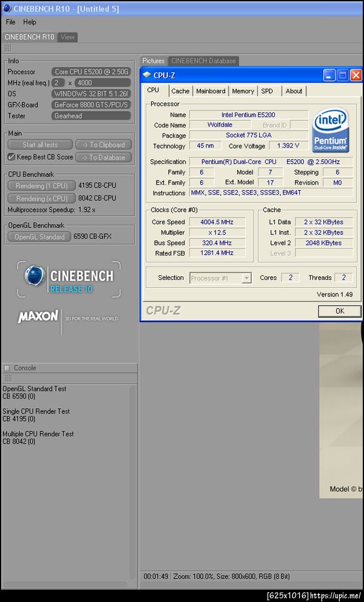This screenshot has height=602, width=364.
Task: Click the Specification text field
Action: tap(271, 162)
